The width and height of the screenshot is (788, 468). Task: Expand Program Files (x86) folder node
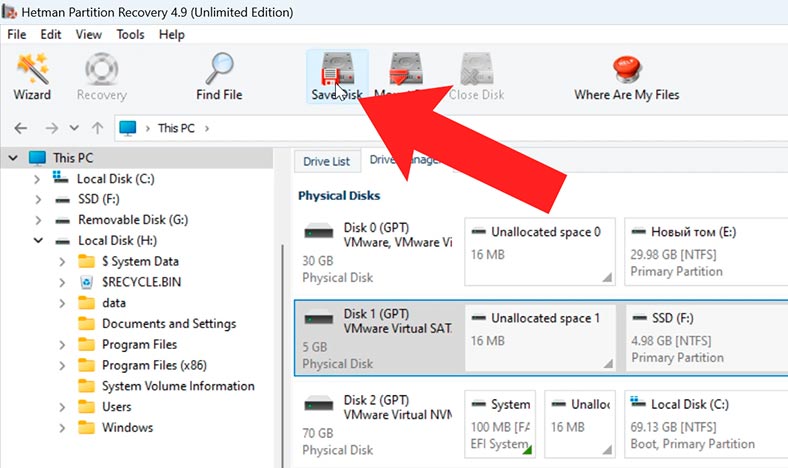[62, 365]
